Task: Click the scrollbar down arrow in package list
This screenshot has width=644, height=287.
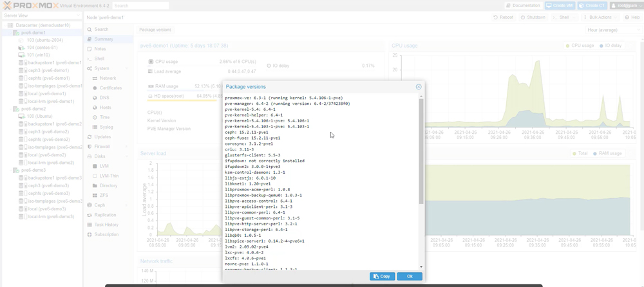Action: [x=421, y=267]
